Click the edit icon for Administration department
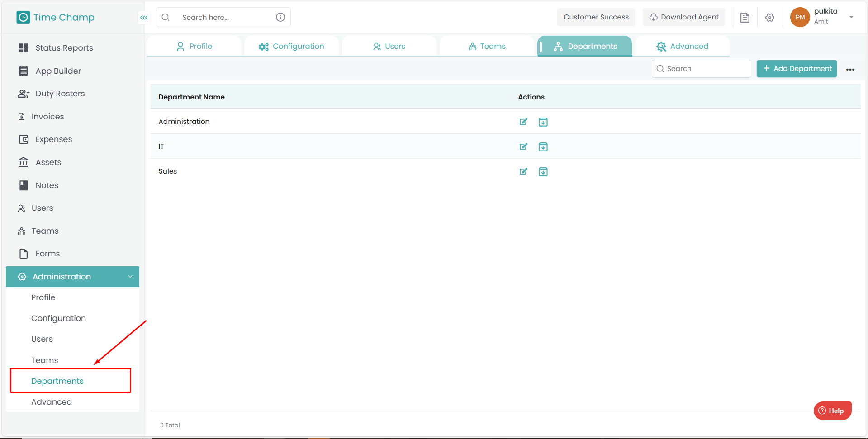This screenshot has width=868, height=439. coord(523,122)
